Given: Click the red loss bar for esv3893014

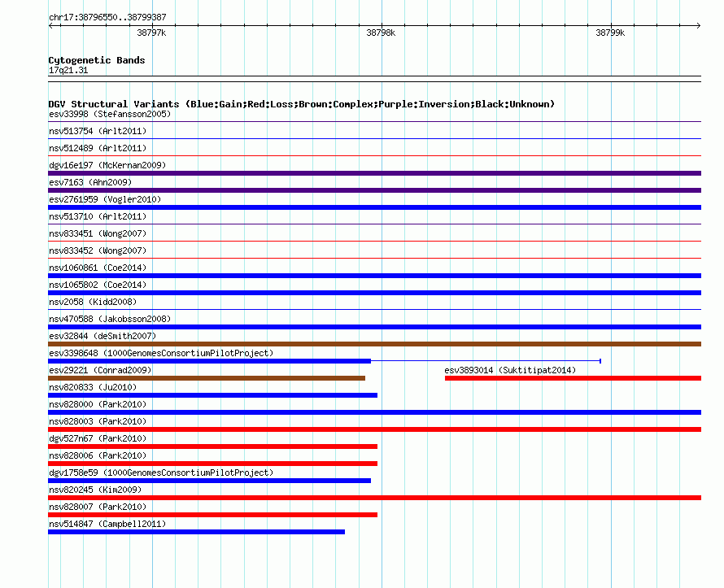Looking at the screenshot, I should 573,378.
